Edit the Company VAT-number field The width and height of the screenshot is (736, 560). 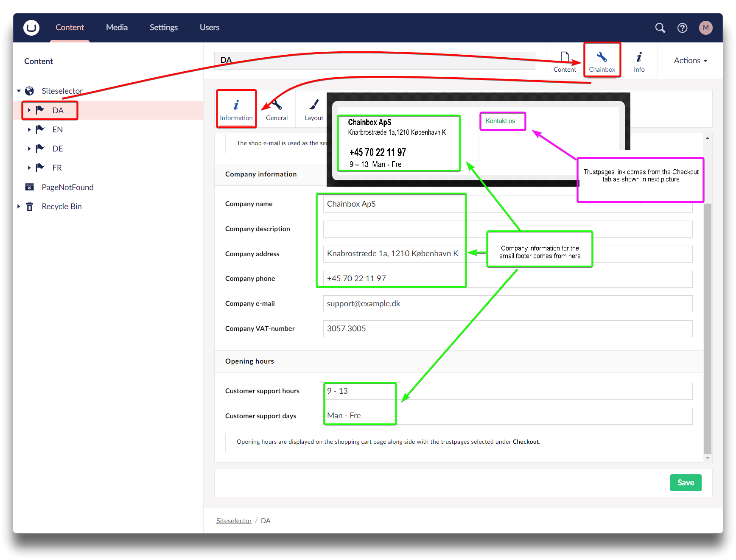click(x=507, y=329)
